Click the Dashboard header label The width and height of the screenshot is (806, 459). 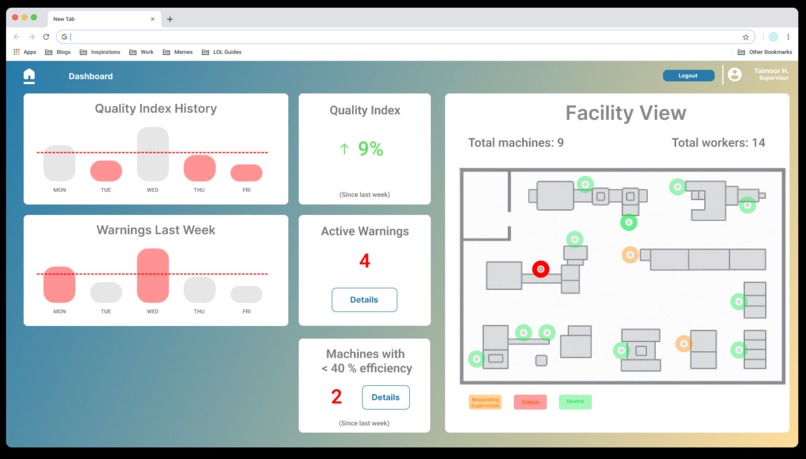90,76
